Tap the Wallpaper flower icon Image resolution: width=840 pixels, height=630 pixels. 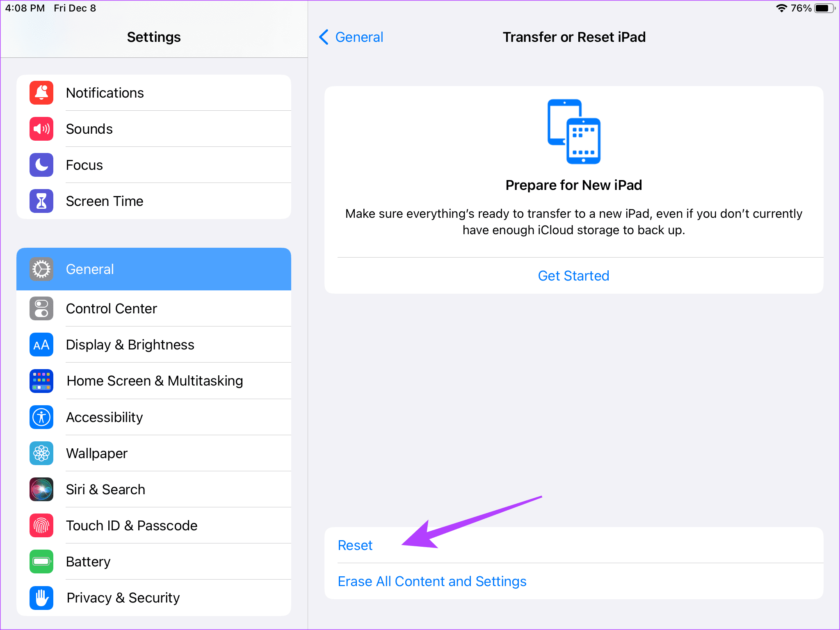(x=41, y=453)
